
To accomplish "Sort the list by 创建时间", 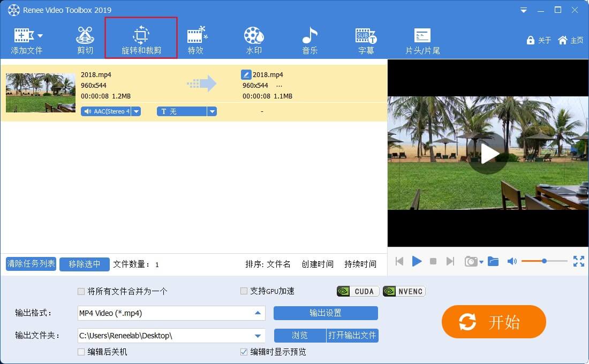I will click(318, 264).
